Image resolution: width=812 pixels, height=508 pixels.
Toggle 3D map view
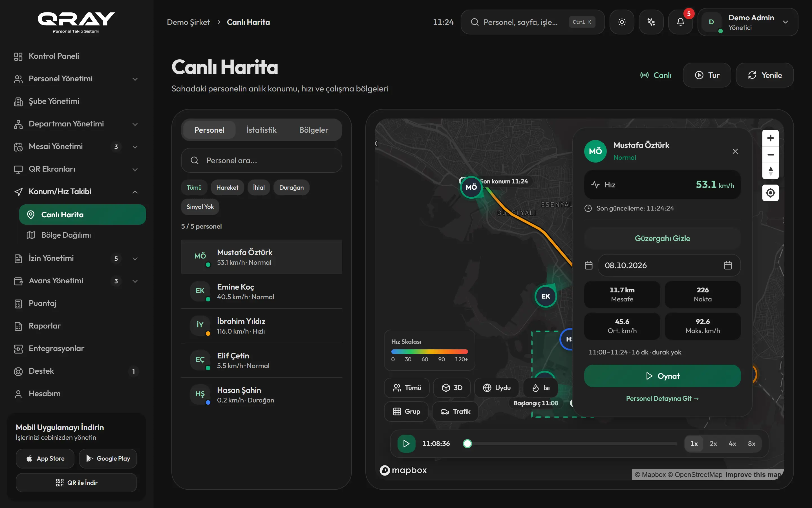coord(452,388)
